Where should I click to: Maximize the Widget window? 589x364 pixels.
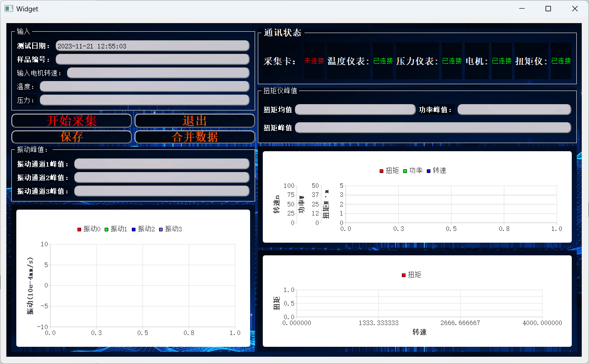548,9
